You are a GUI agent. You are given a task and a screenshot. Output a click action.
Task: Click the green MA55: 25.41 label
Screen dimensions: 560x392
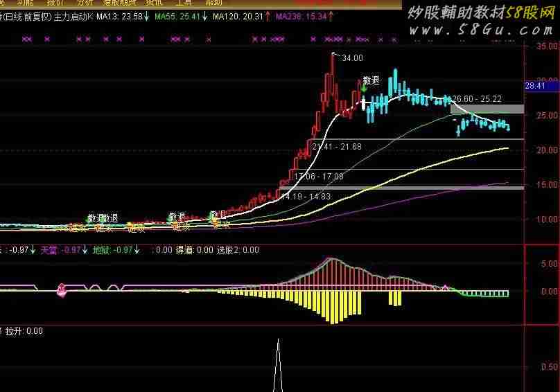click(x=177, y=17)
